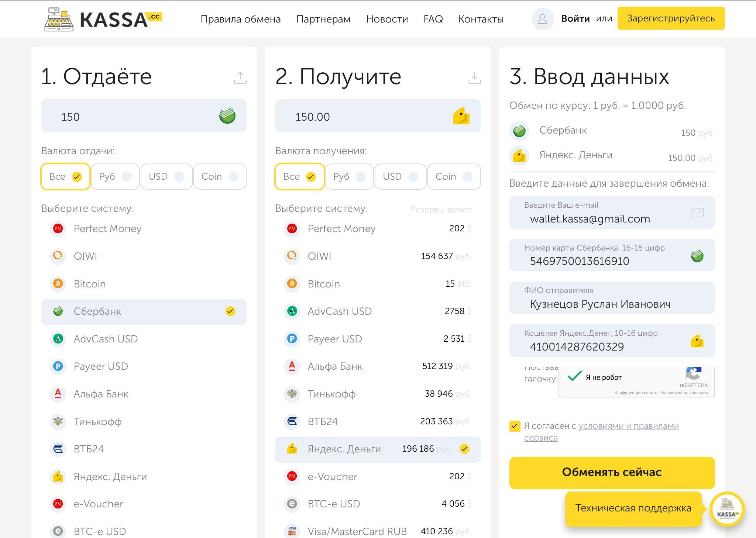The width and height of the screenshot is (756, 538).
Task: Click the Кошелек Яндекс.Денег number field
Action: (612, 340)
